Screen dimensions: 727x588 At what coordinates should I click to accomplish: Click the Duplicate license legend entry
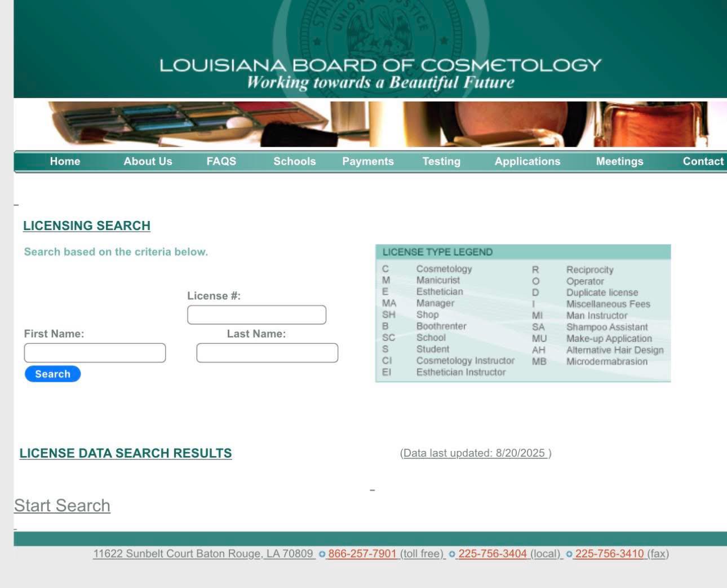(x=602, y=293)
